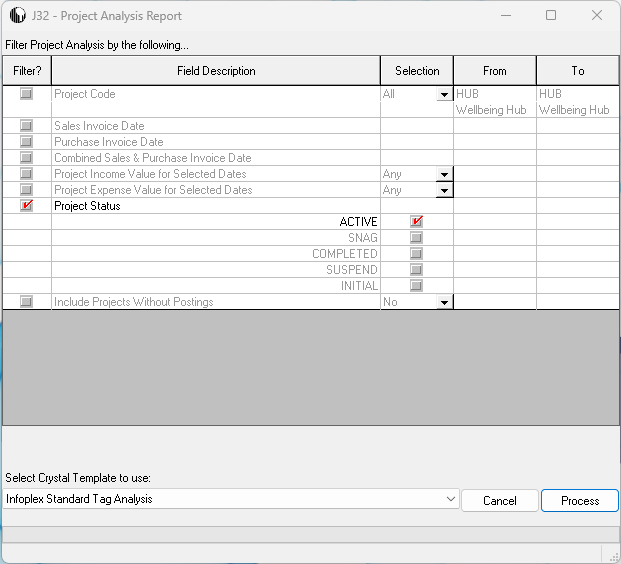This screenshot has height=564, width=621.
Task: Open the Project Code selection dropdown
Action: [x=443, y=95]
